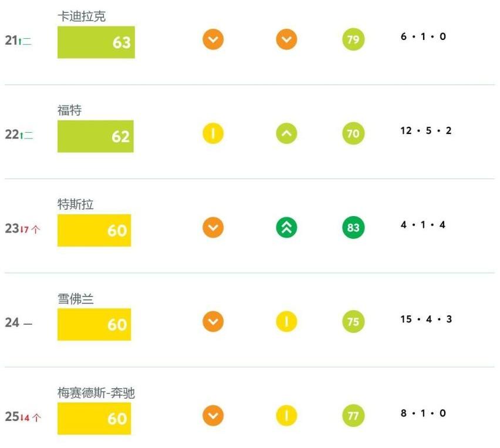Click the orange down-chevron icon for 梅赛德斯-奔驰
500x448 pixels.
point(213,416)
